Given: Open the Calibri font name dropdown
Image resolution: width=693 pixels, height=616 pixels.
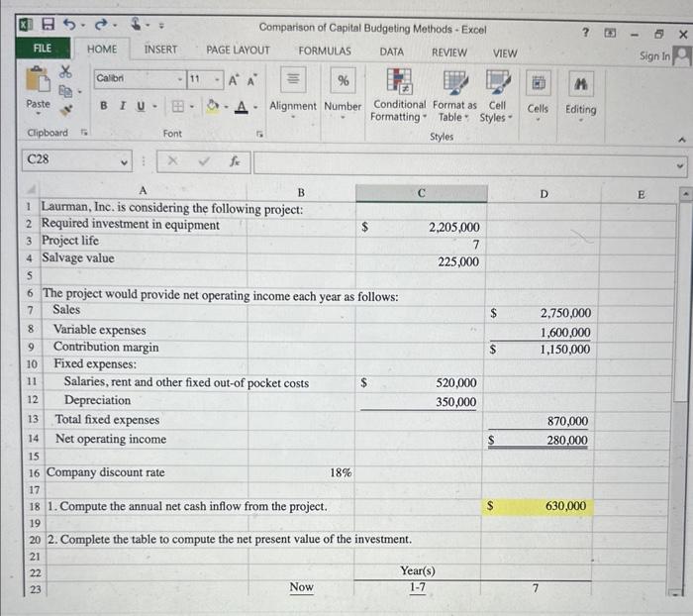Looking at the screenshot, I should (x=180, y=79).
